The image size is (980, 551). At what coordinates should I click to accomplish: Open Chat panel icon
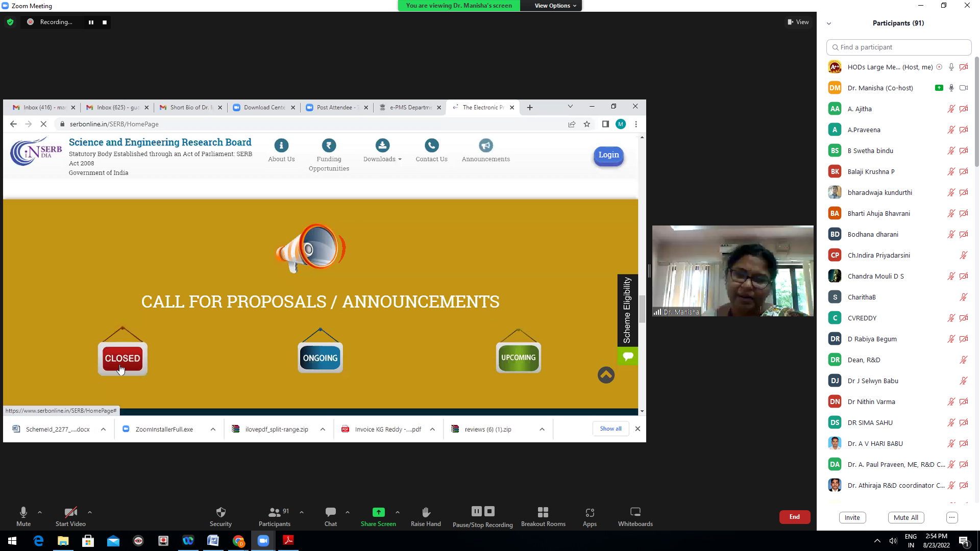(x=331, y=512)
